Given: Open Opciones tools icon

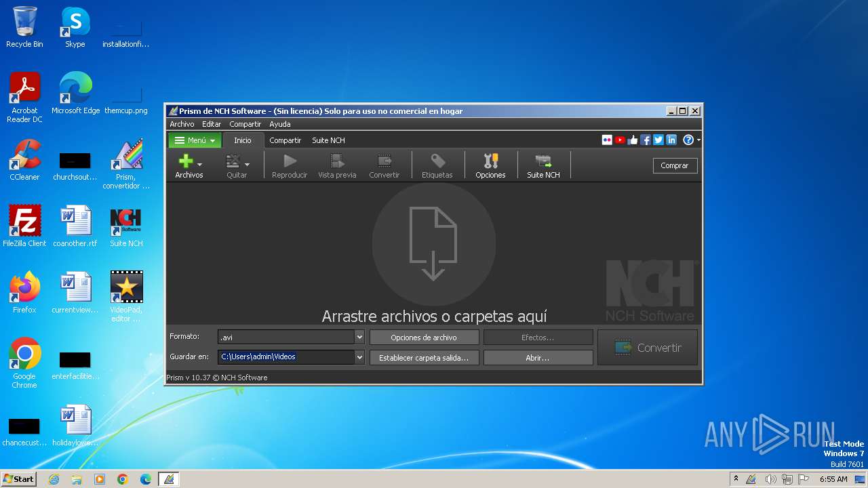Looking at the screenshot, I should tap(490, 161).
